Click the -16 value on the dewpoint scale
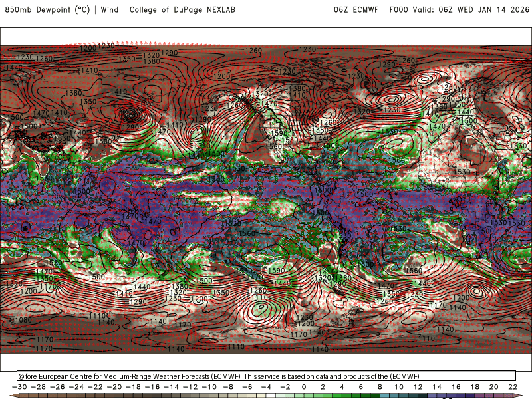Screen dimensions: 532x399 coord(152,387)
